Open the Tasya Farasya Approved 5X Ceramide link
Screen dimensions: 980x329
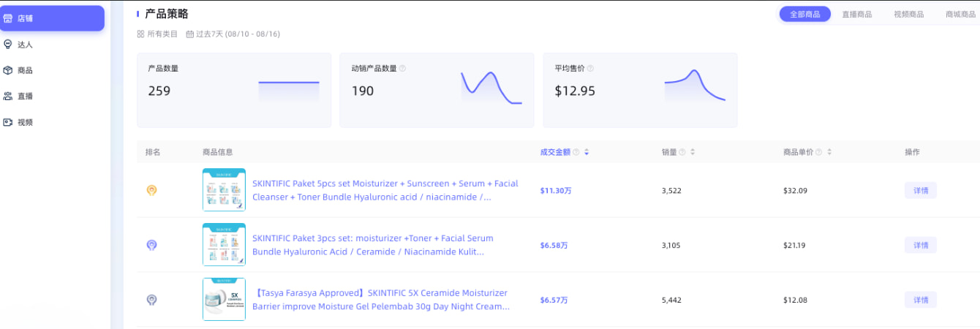pyautogui.click(x=381, y=300)
